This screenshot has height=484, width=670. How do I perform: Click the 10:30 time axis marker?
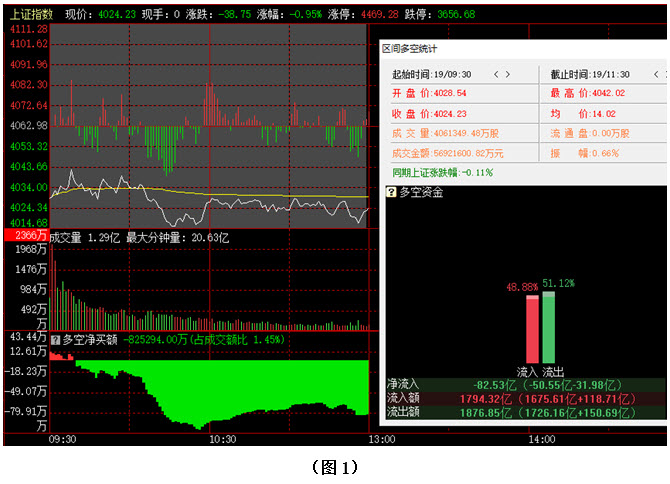221,439
